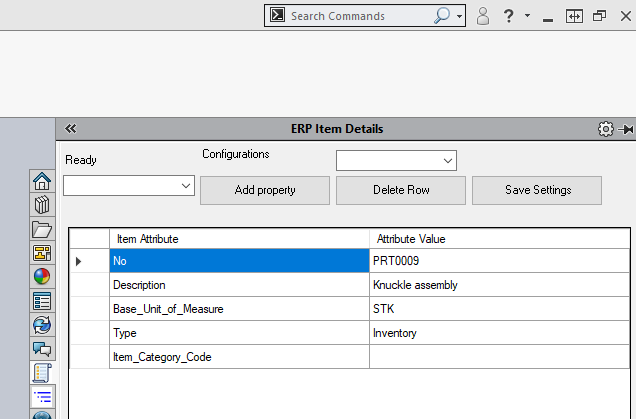Open the View Palette tab
This screenshot has width=636, height=419.
point(42,253)
